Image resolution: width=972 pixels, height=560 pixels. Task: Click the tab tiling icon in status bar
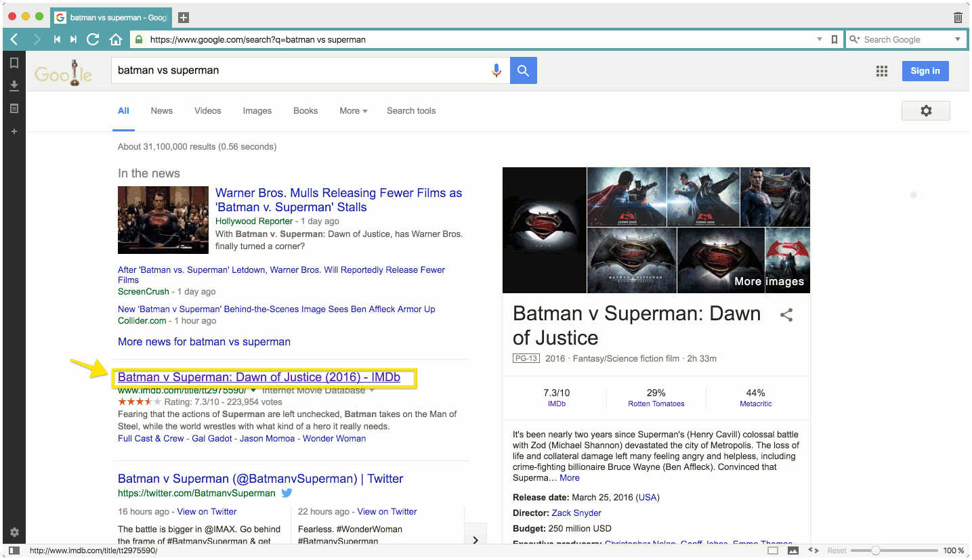click(x=773, y=551)
